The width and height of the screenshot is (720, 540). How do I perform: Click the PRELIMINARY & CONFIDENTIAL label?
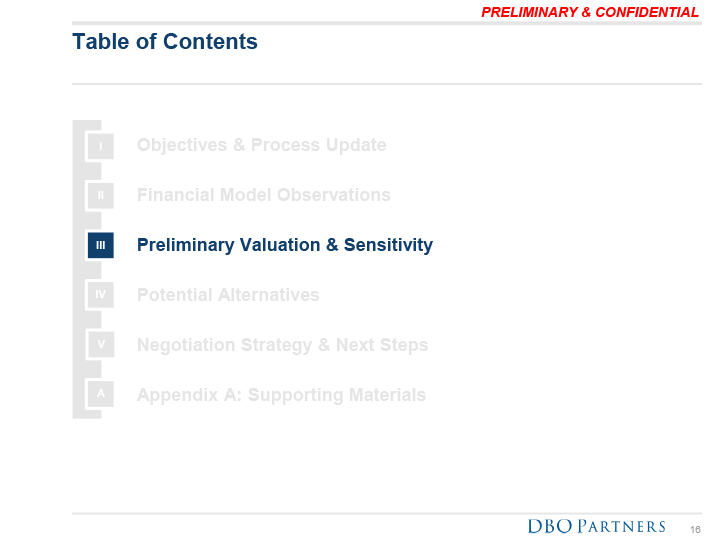590,12
